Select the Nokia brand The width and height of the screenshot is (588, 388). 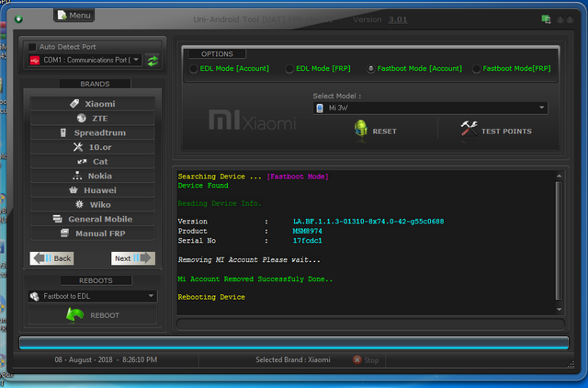pyautogui.click(x=92, y=176)
